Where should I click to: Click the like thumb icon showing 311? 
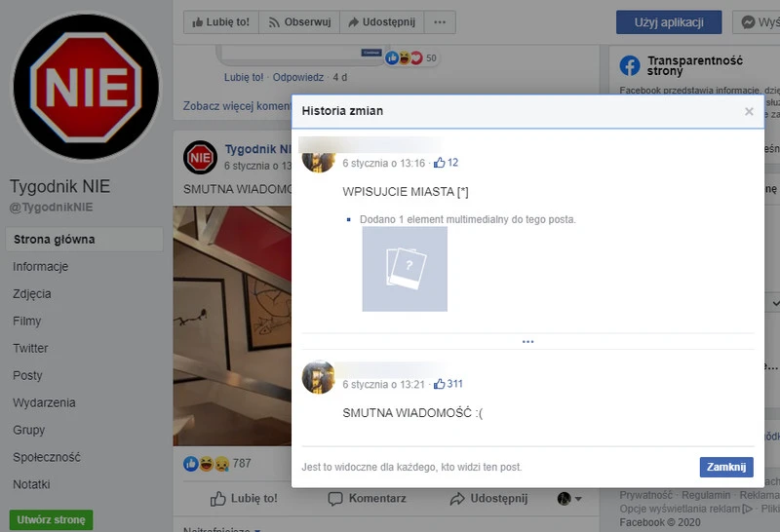pyautogui.click(x=440, y=384)
